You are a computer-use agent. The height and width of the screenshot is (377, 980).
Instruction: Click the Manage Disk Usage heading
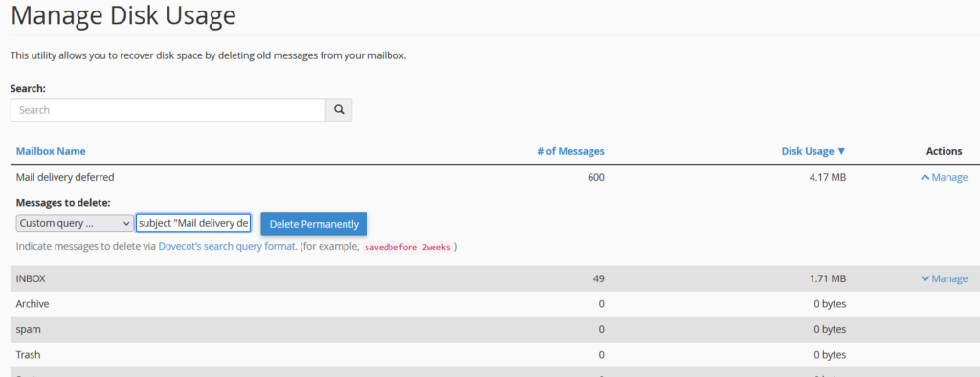coord(123,15)
